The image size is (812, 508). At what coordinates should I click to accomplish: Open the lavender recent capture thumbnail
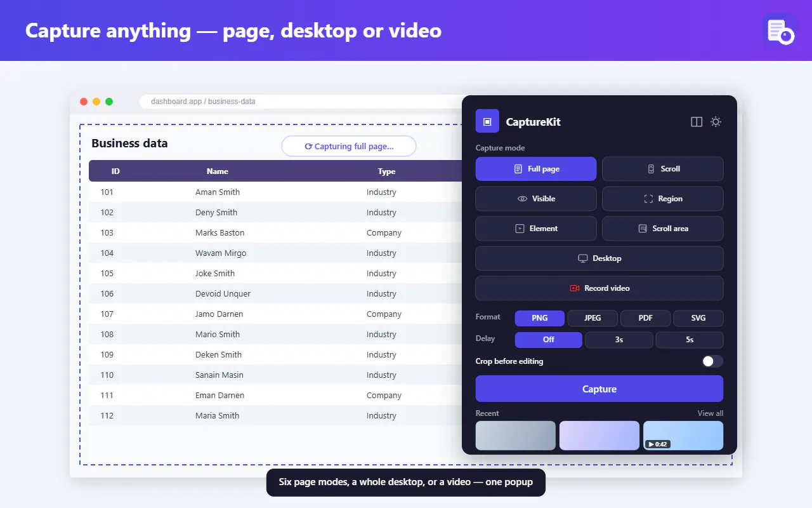tap(599, 436)
